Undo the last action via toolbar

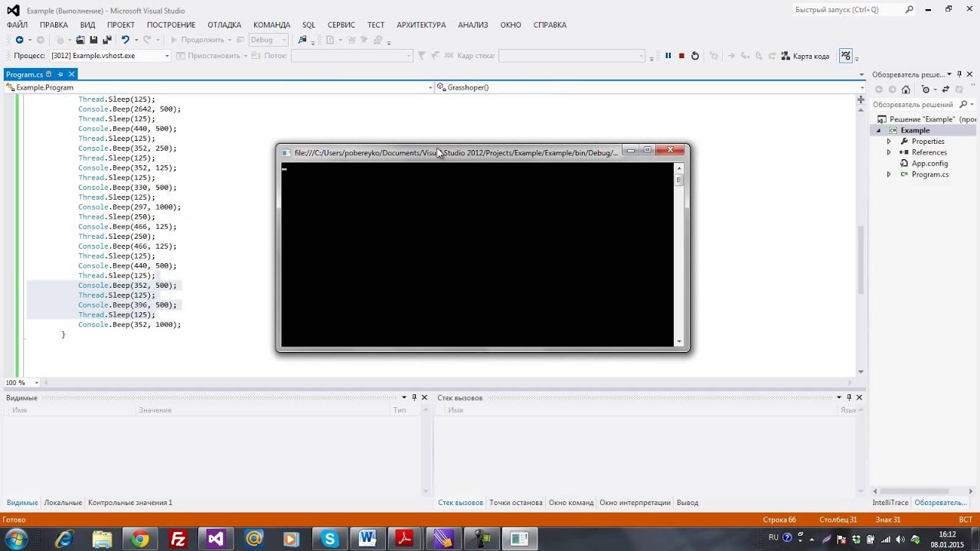[126, 40]
